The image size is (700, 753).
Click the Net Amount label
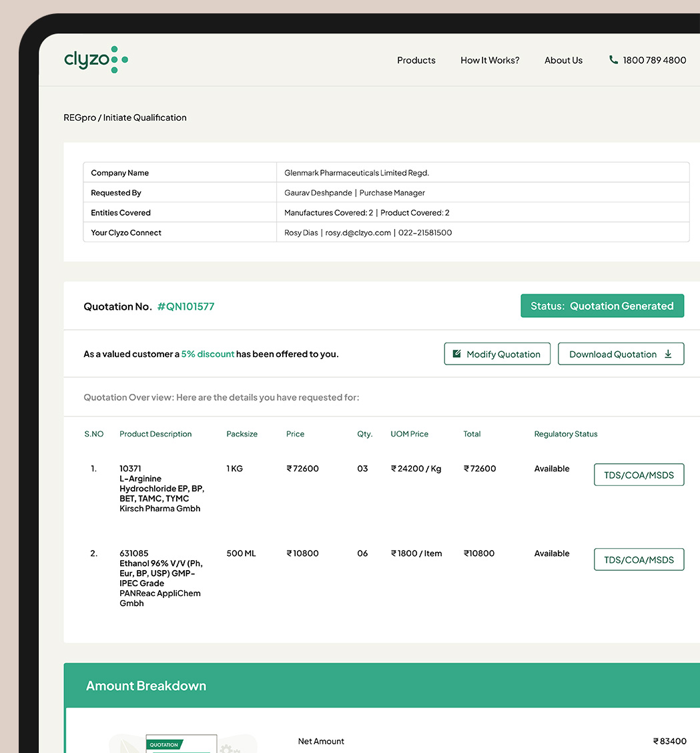[321, 741]
